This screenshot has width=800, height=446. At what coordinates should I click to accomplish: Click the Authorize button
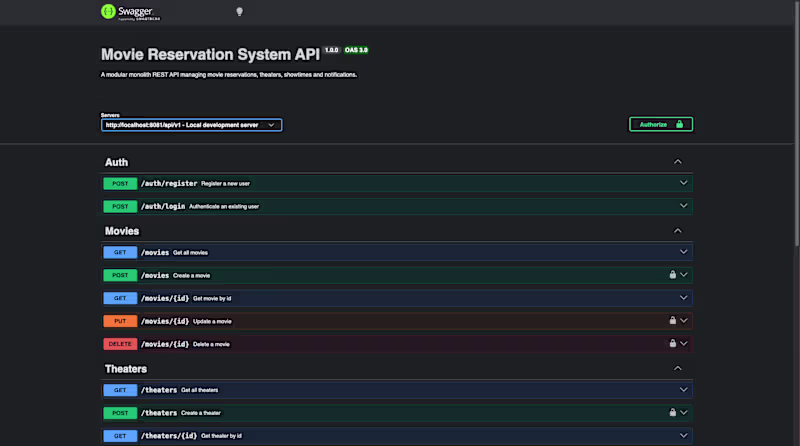click(x=661, y=124)
